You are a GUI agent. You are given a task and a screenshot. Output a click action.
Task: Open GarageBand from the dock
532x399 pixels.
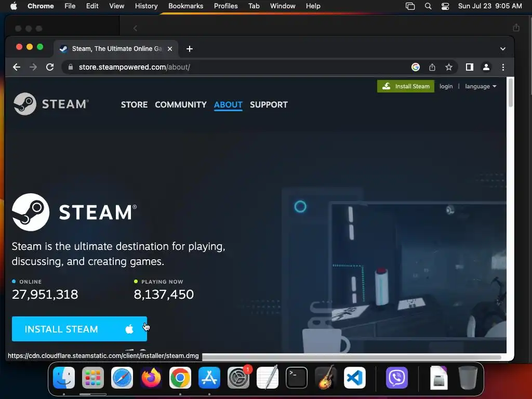pyautogui.click(x=326, y=378)
